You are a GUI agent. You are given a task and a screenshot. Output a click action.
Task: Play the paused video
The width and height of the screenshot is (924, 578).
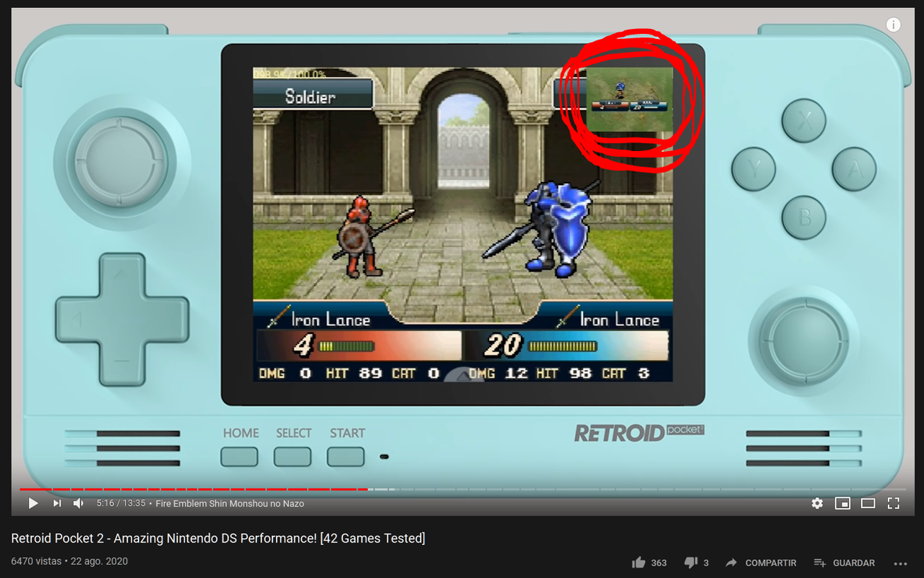33,504
